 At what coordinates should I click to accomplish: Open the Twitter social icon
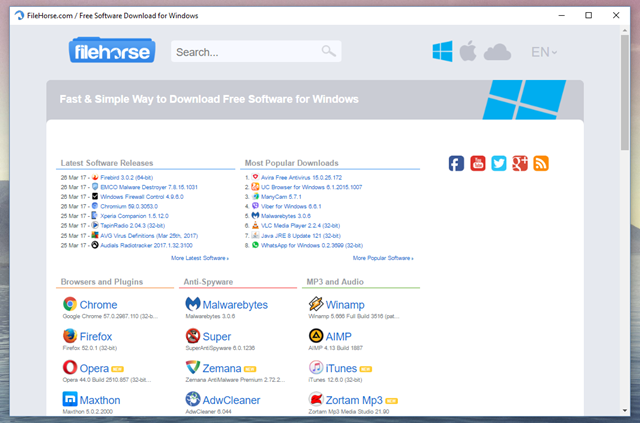(499, 163)
